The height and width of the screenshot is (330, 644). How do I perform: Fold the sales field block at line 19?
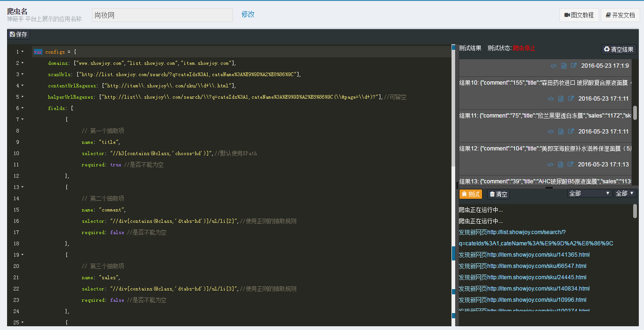pyautogui.click(x=23, y=255)
